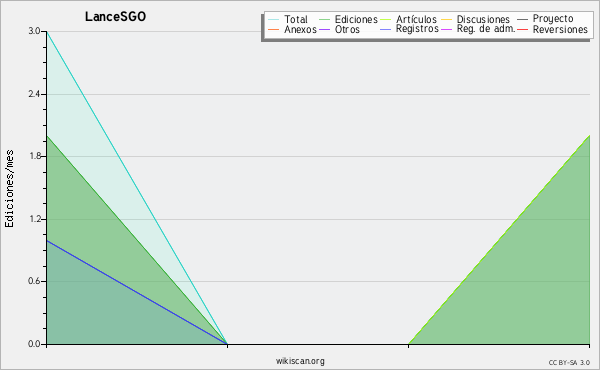This screenshot has height=370, width=600.
Task: Click the 0.0 y-axis value
Action: point(34,344)
